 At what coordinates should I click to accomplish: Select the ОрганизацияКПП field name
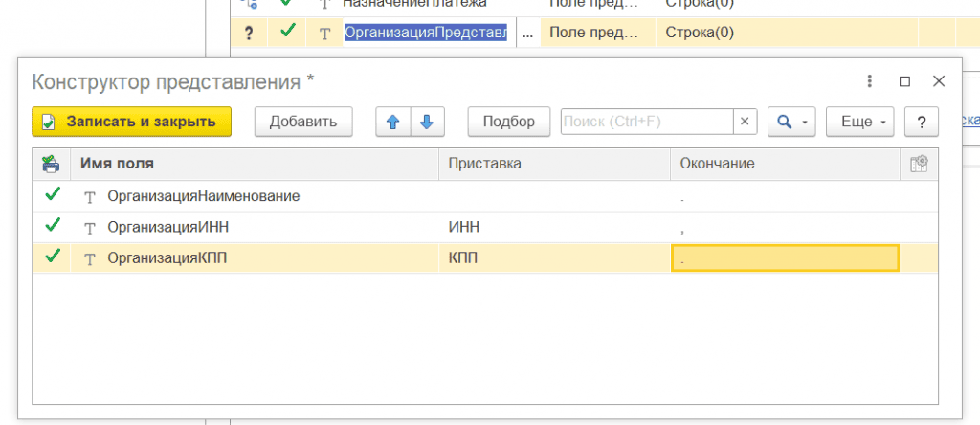tap(167, 257)
